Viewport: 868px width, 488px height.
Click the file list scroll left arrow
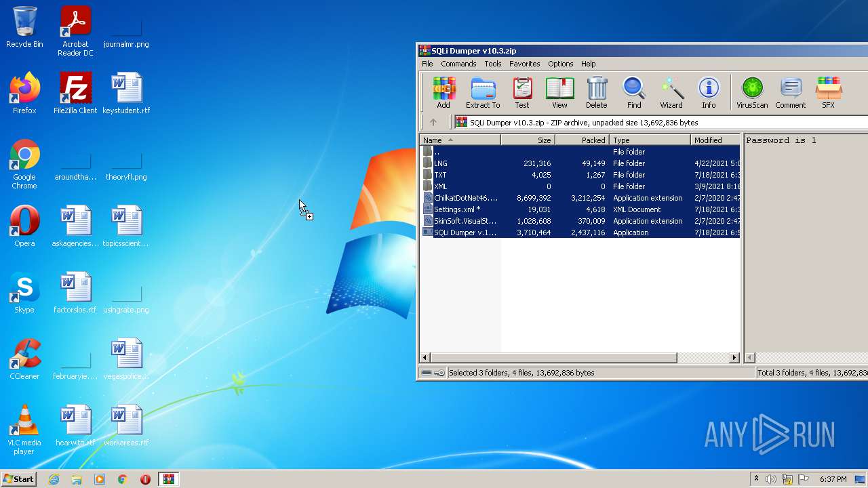click(425, 357)
